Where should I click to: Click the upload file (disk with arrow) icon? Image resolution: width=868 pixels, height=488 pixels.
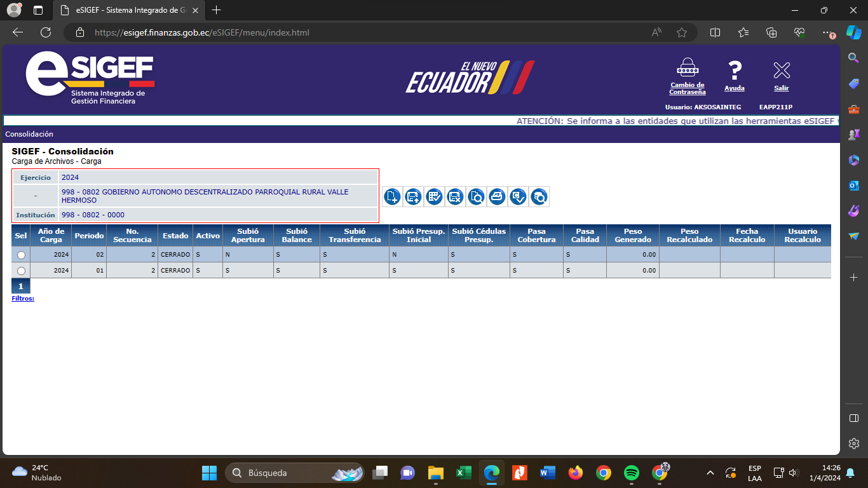pos(413,197)
